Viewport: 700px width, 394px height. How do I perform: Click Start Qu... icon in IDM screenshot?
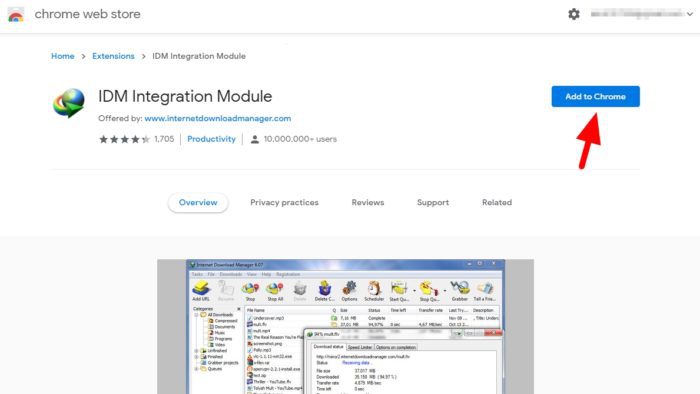coord(399,290)
